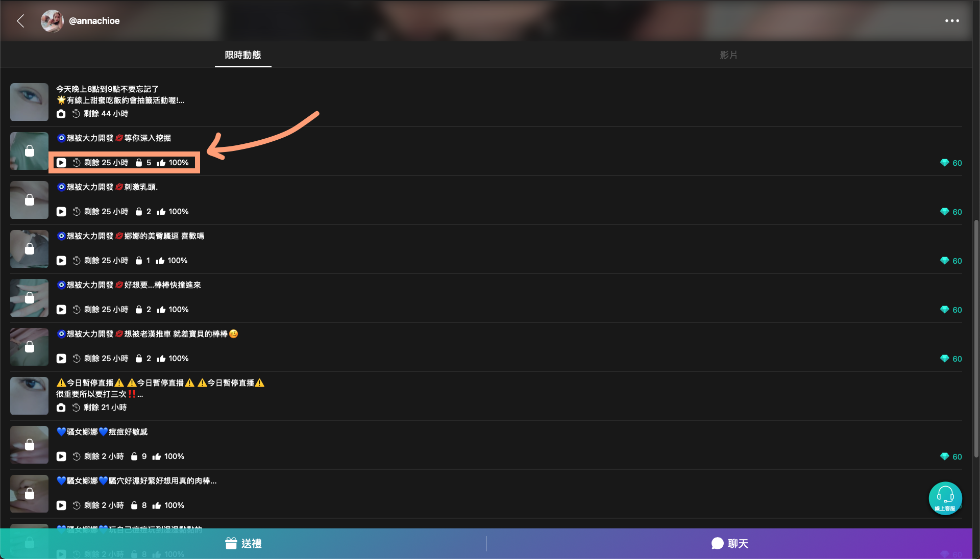Open the @annachioe profile avatar
This screenshot has width=980, height=559.
(x=52, y=21)
